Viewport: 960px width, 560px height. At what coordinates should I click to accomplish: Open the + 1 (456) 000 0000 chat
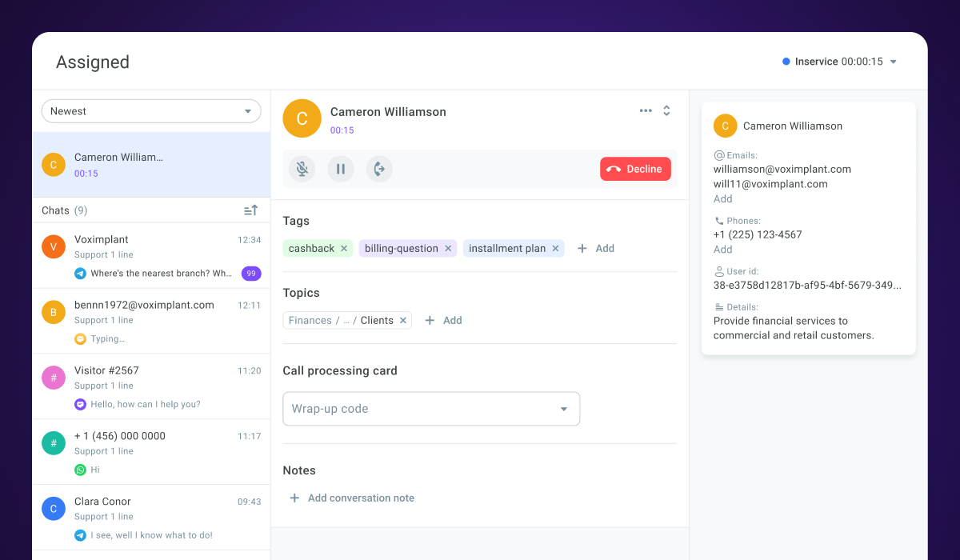click(151, 453)
